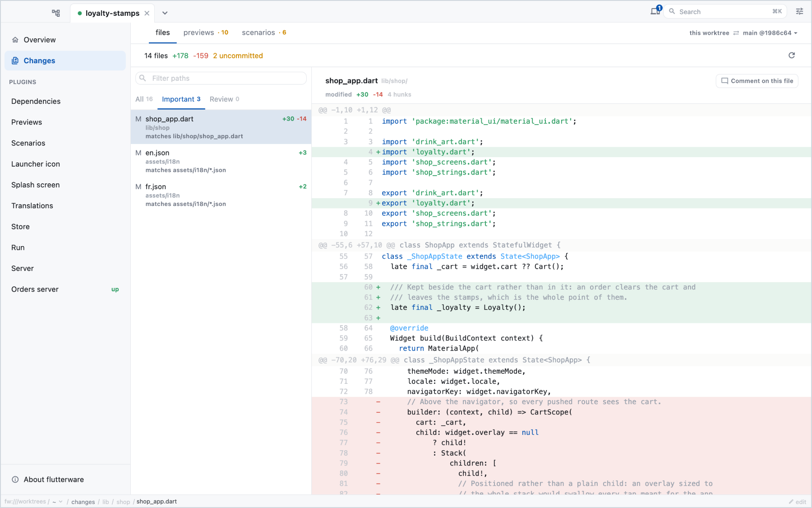Click Comment on this file button
Viewport: 812px width, 508px height.
[x=757, y=81]
